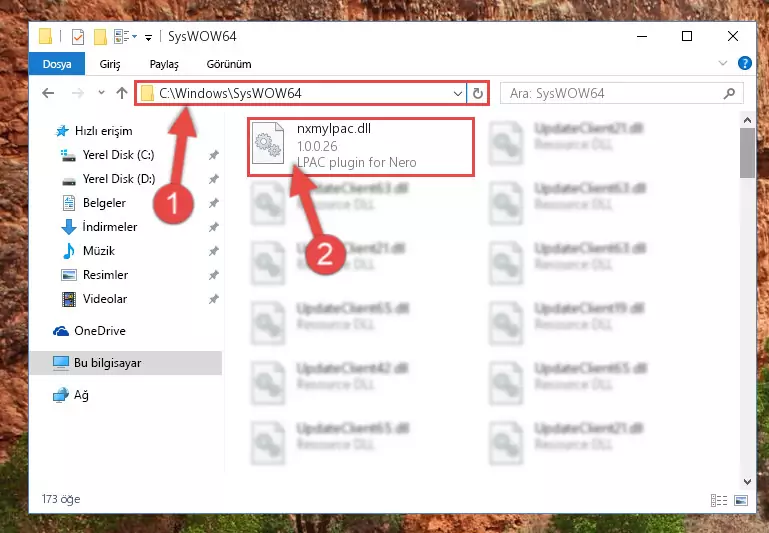The image size is (769, 533).
Task: Maximize the SysWOW64 window
Action: [x=687, y=36]
